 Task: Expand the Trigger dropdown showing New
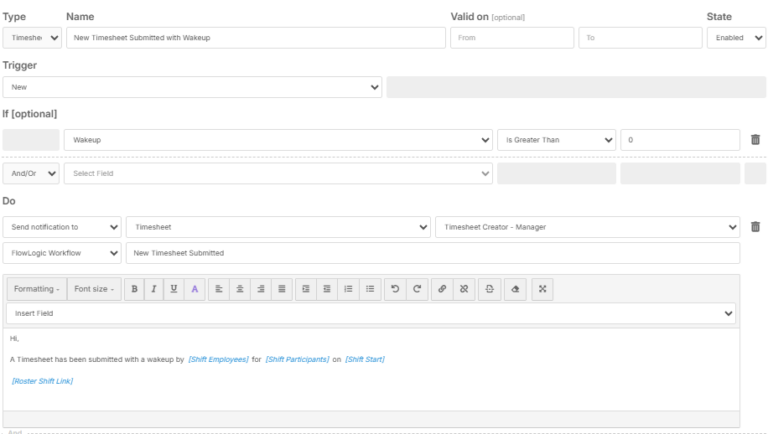click(193, 87)
